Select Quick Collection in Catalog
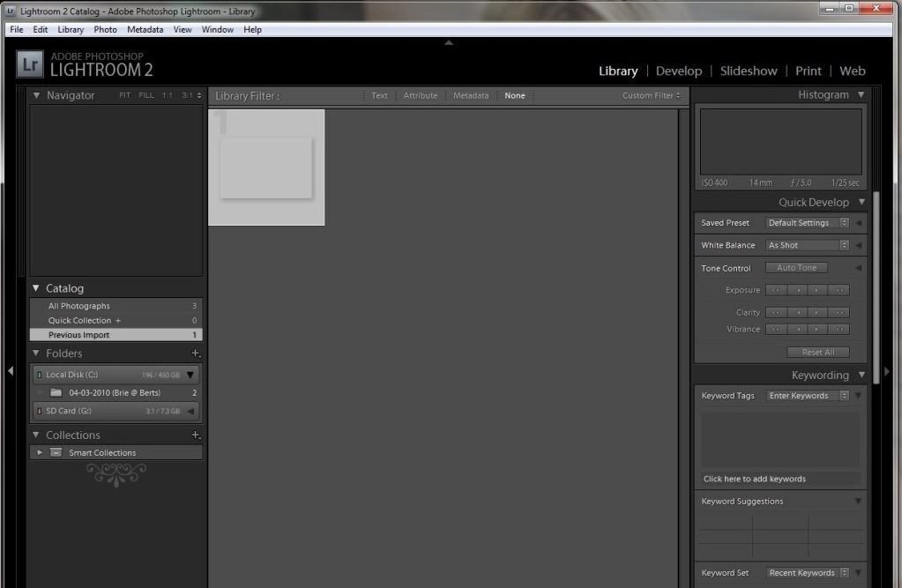This screenshot has width=902, height=588. click(x=116, y=320)
